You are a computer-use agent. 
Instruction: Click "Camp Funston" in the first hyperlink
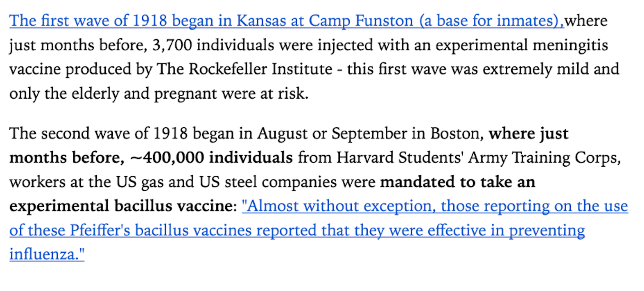coord(361,21)
